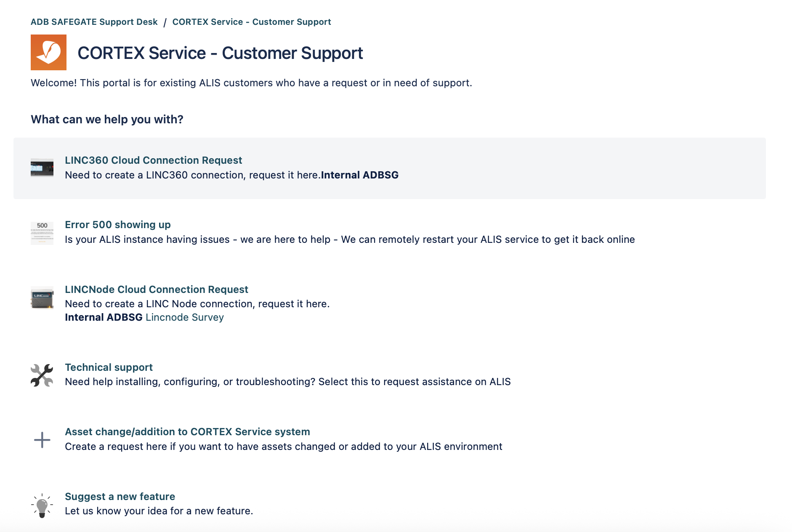Click the CORTEX Service page heading title
This screenshot has width=792, height=532.
(x=220, y=53)
